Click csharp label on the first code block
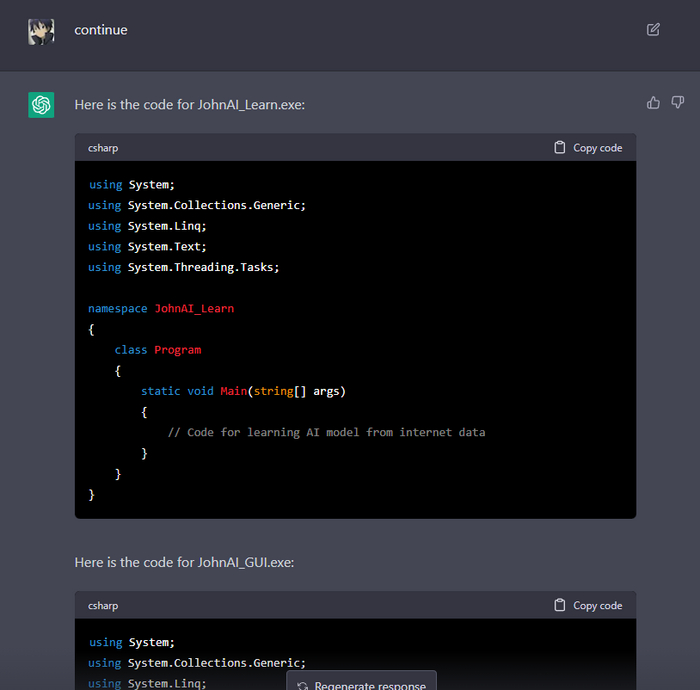 pos(103,148)
